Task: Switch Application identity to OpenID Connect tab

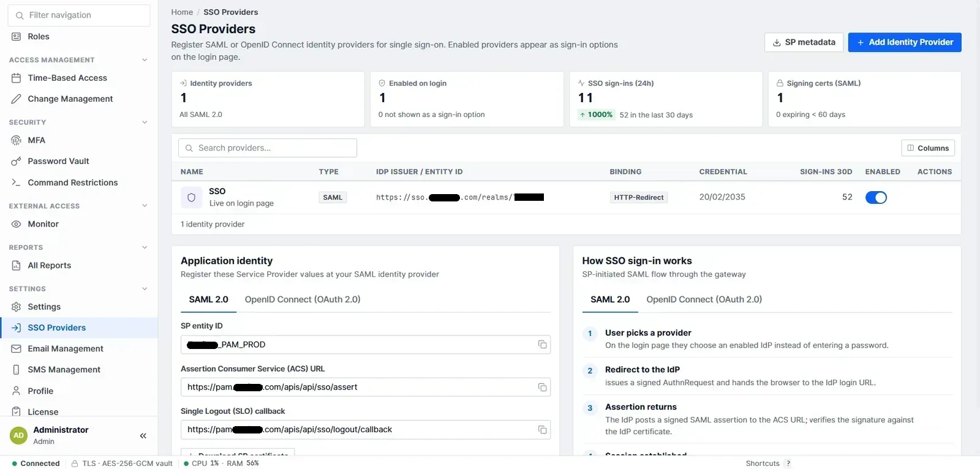Action: (303, 299)
